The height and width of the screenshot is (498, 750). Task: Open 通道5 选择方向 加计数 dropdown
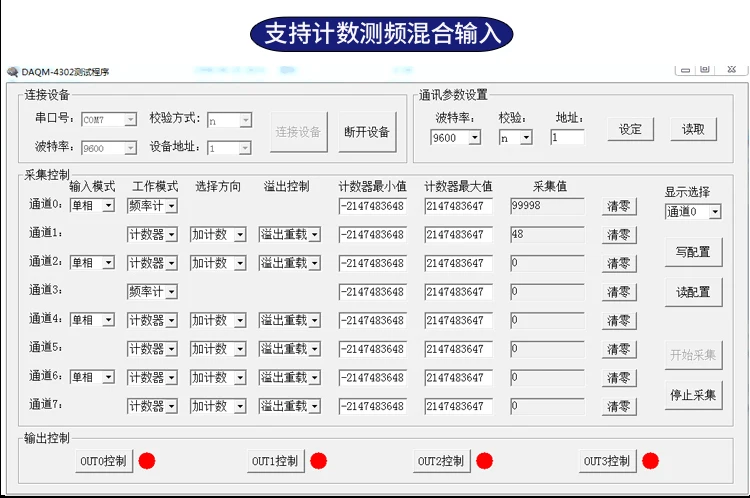[218, 349]
